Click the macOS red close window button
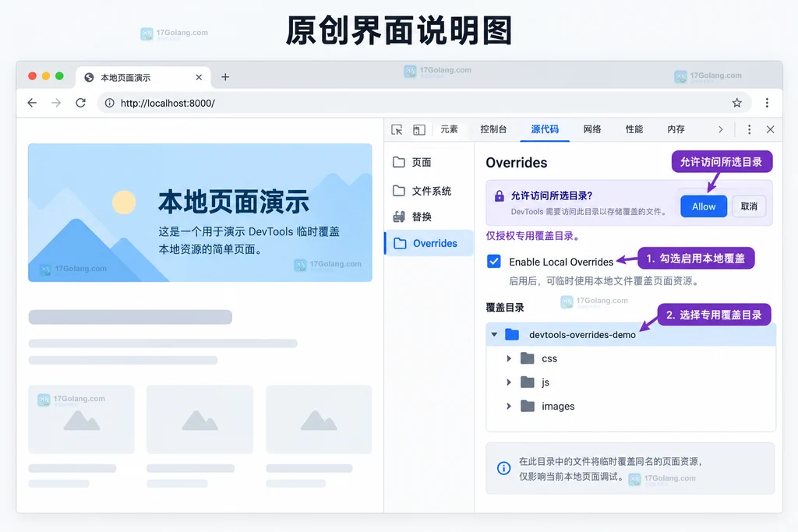798x532 pixels. point(32,76)
